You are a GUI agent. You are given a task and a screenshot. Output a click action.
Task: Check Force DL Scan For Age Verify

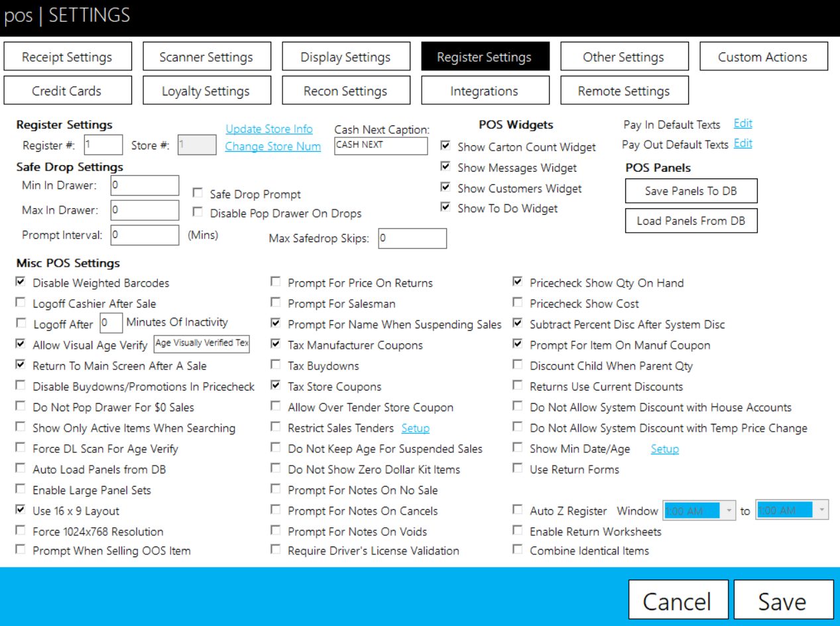point(21,448)
